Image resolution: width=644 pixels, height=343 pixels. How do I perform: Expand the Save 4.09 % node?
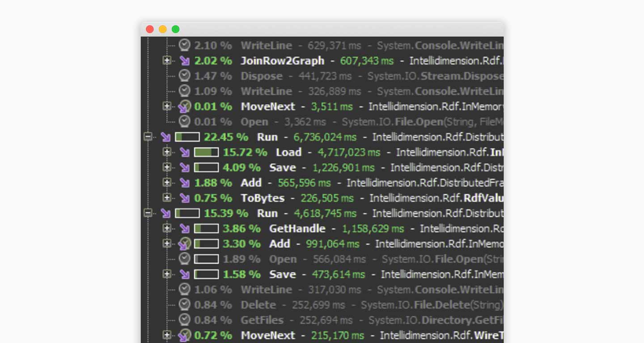pos(167,167)
